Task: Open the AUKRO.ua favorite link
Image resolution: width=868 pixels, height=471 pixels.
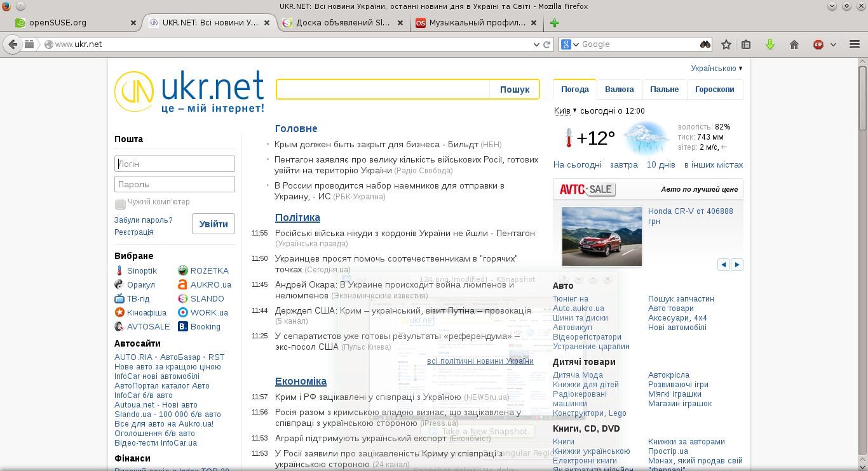Action: 205,284
